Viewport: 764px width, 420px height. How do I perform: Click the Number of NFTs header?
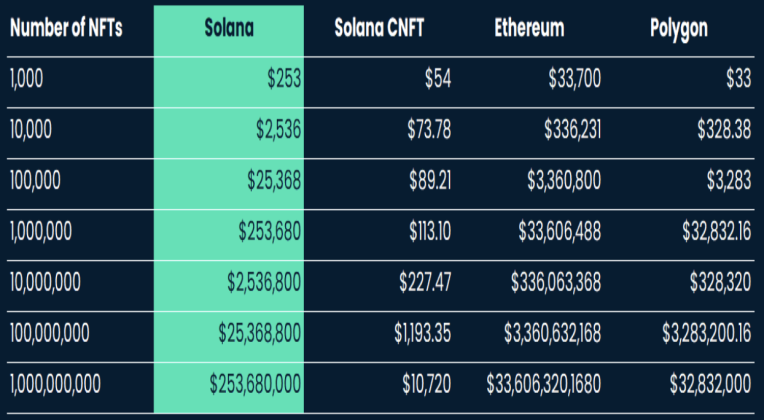tap(66, 28)
